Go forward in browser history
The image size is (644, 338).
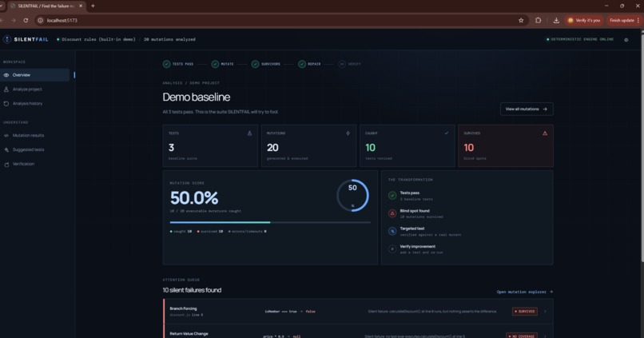(13, 20)
